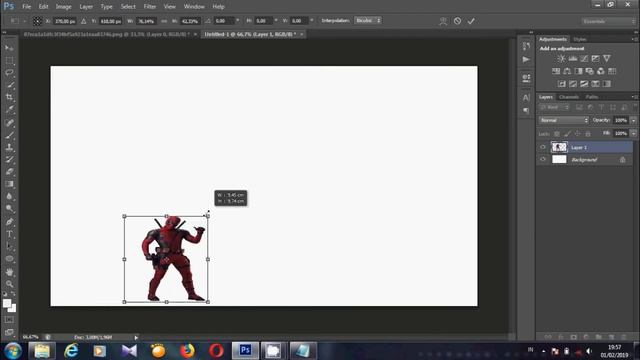Open the Opacity slider dropdown arrow
640x360 pixels.
[633, 120]
